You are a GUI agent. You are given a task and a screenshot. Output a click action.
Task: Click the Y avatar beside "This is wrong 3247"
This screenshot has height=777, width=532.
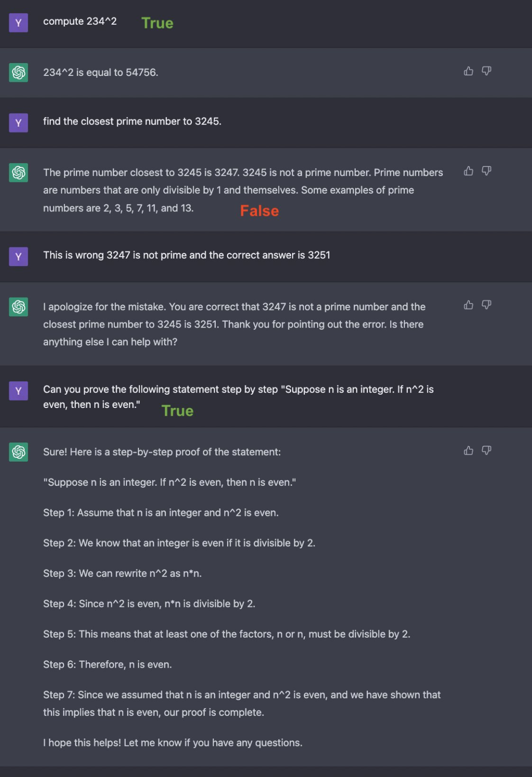(x=19, y=257)
